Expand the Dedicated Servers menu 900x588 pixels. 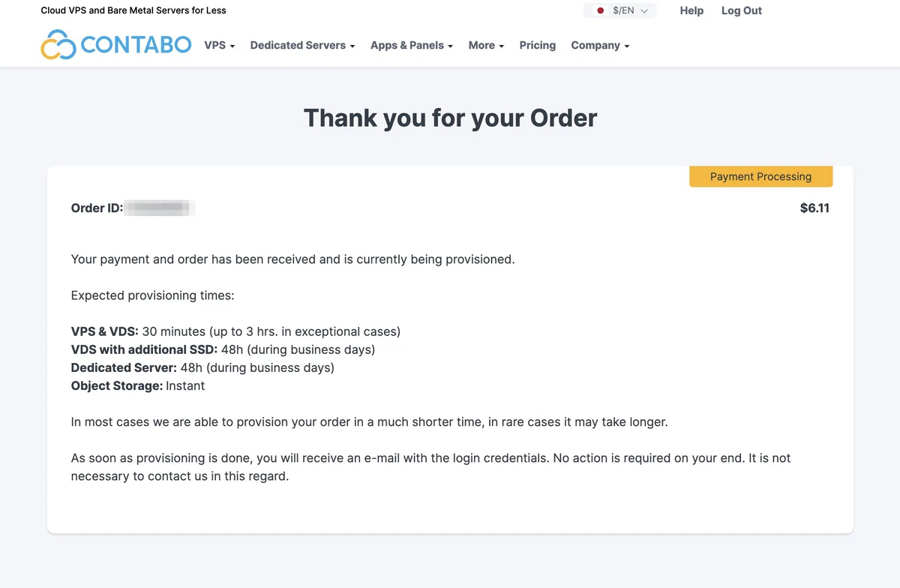pyautogui.click(x=303, y=45)
